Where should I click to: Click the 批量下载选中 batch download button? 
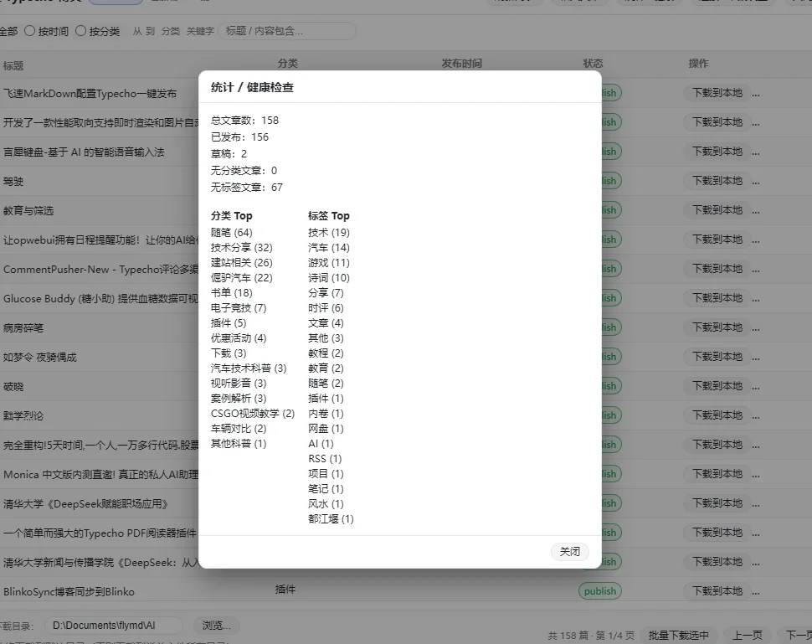pyautogui.click(x=678, y=636)
